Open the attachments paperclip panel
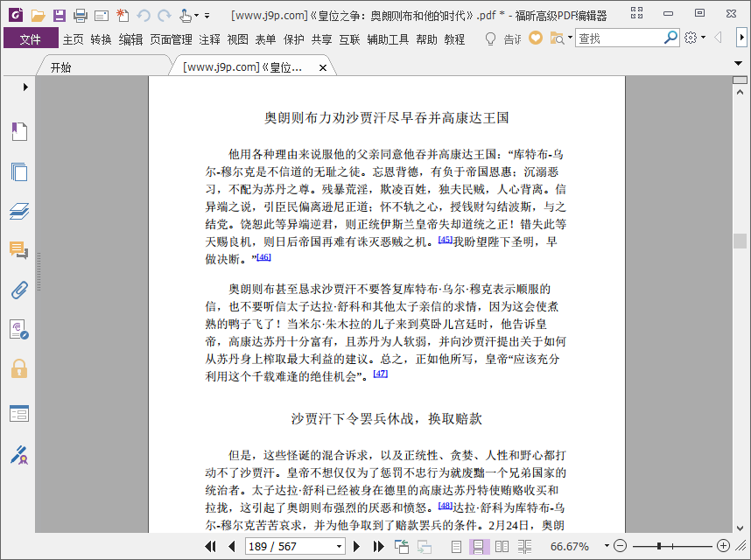Viewport: 751px width, 560px height. coord(19,290)
